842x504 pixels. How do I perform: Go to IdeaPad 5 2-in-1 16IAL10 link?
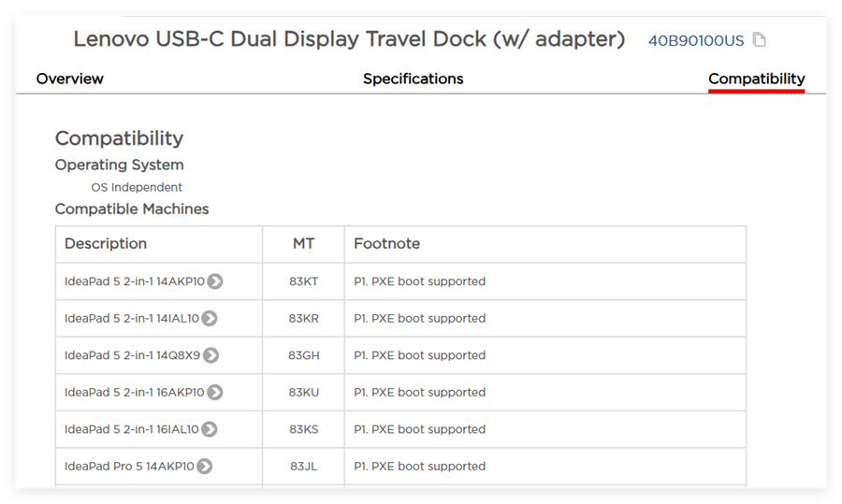(131, 429)
